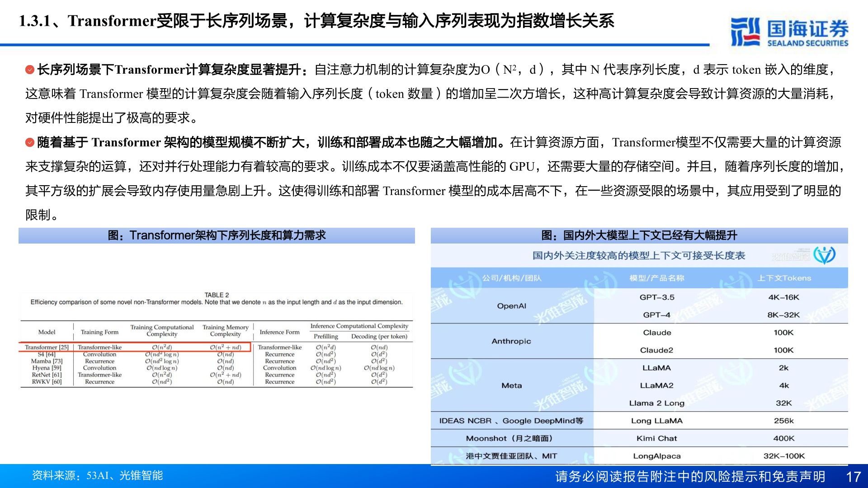Click the red bullet before 随着基于 Transformer
This screenshot has width=868, height=488.
[30, 142]
